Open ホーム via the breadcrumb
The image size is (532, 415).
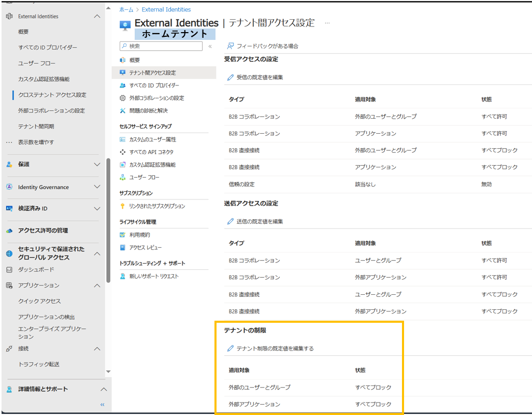(126, 9)
